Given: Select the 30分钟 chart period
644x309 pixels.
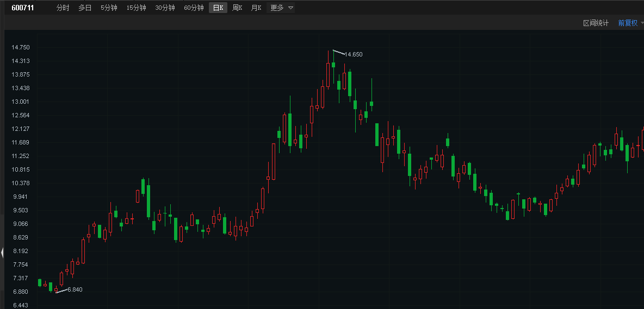Looking at the screenshot, I should click(x=165, y=8).
